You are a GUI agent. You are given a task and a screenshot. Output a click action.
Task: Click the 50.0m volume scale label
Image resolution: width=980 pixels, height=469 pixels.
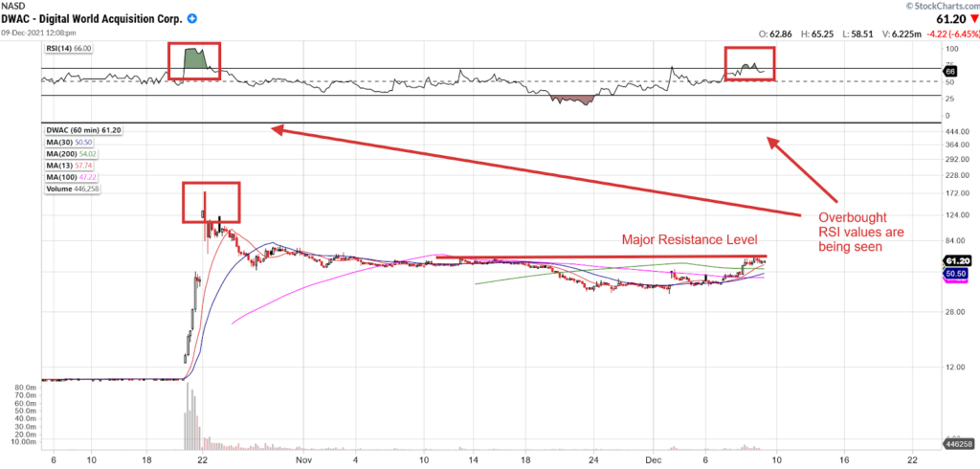(28, 411)
